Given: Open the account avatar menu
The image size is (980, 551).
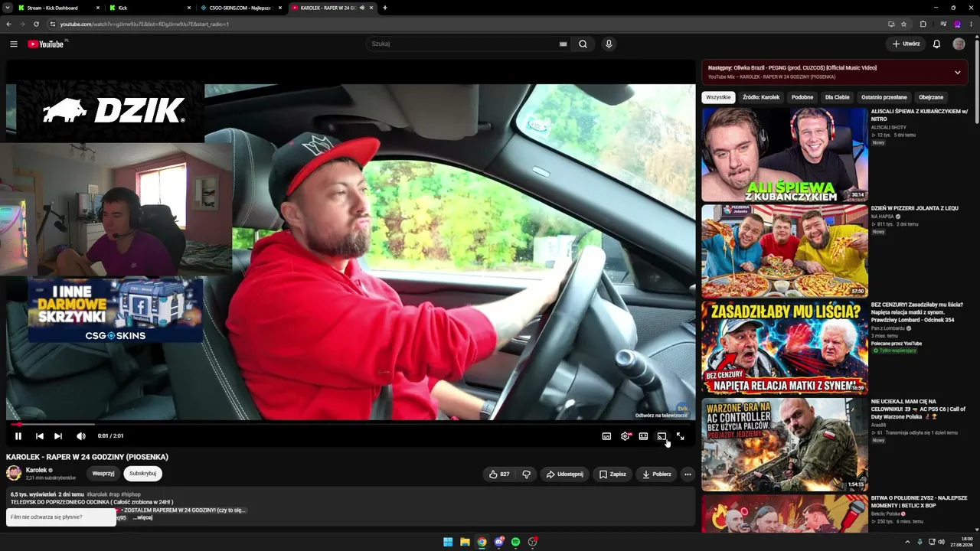Looking at the screenshot, I should tap(959, 44).
